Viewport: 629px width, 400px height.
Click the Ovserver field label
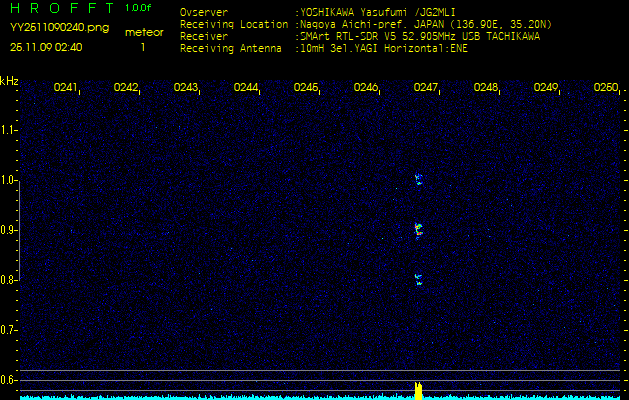[x=204, y=13]
